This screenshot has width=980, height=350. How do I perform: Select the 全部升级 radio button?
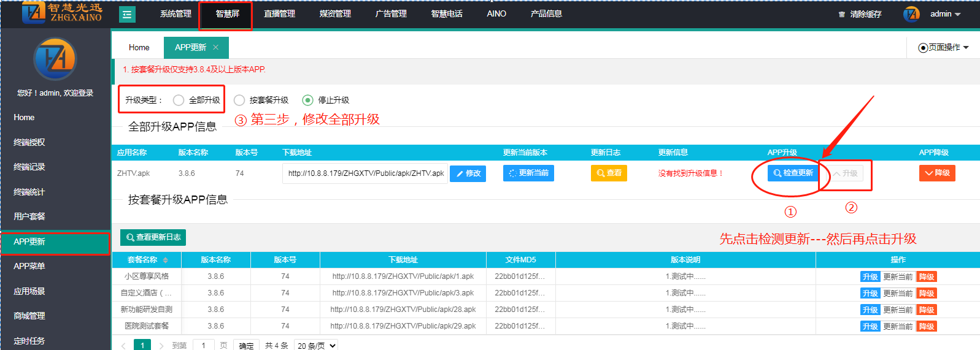point(179,100)
